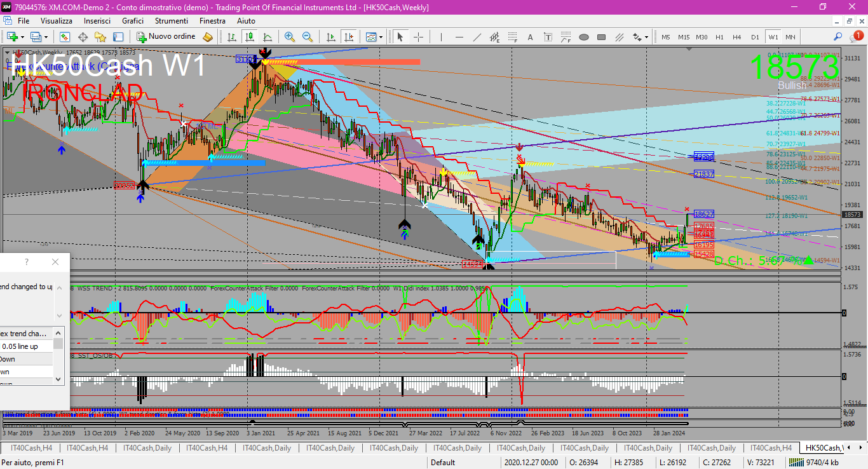The height and width of the screenshot is (469, 868).
Task: Draw a horizontal line
Action: (459, 37)
